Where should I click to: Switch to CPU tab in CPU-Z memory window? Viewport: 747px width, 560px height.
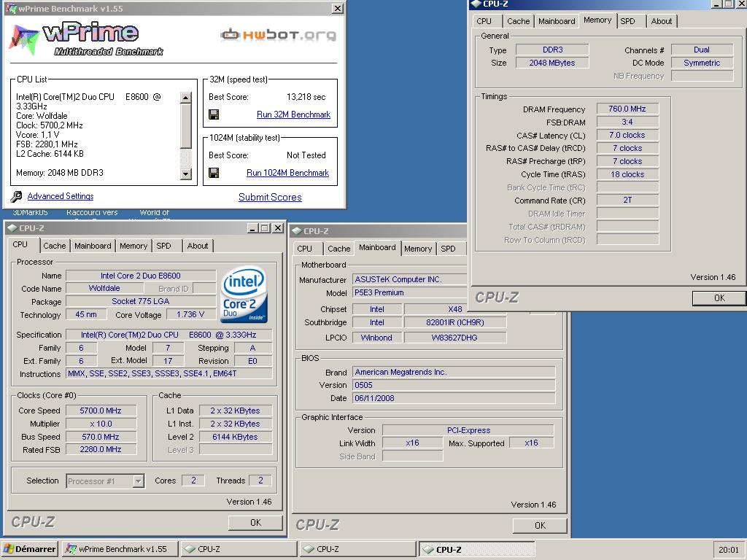484,21
